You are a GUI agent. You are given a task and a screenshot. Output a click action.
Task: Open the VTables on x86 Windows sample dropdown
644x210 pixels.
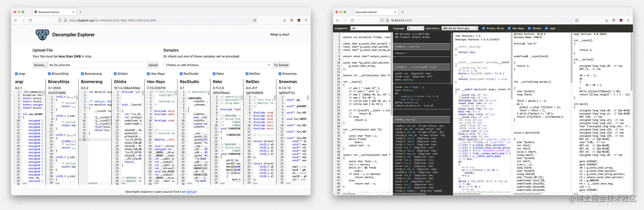tap(217, 65)
